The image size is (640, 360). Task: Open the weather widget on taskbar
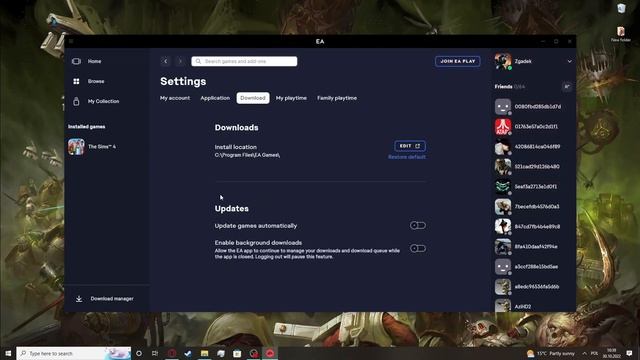point(551,353)
